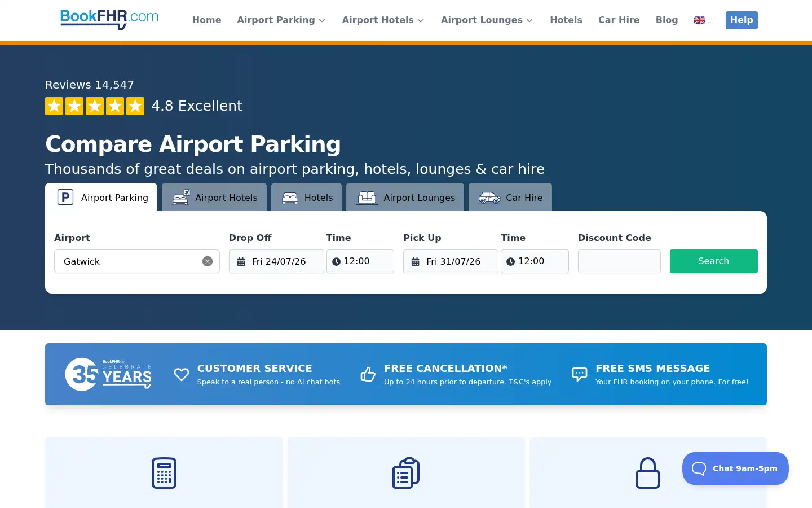Open the Blog nav link

[x=667, y=20]
